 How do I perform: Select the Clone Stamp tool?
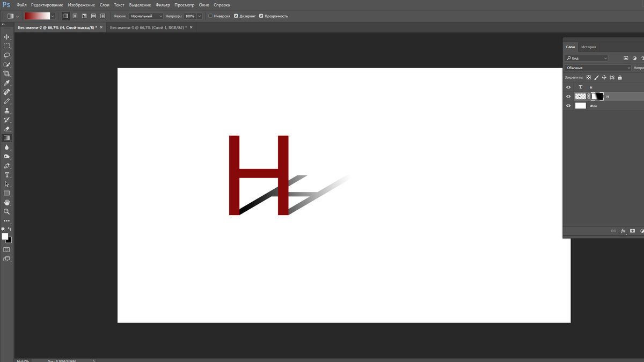coord(7,110)
